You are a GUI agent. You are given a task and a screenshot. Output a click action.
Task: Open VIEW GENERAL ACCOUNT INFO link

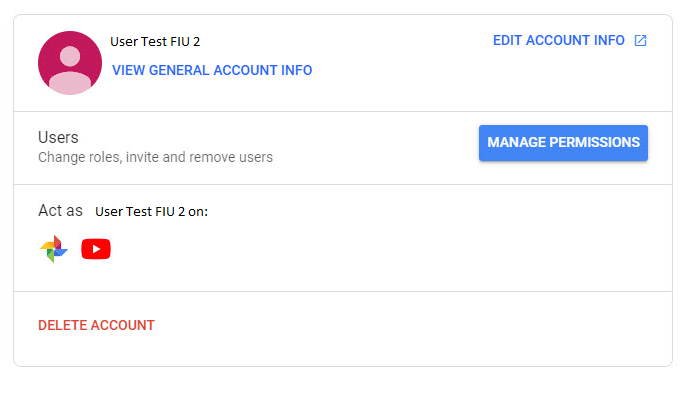(x=212, y=70)
